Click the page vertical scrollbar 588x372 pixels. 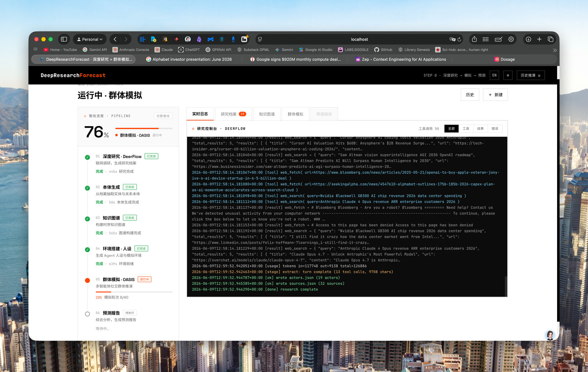coord(558,73)
